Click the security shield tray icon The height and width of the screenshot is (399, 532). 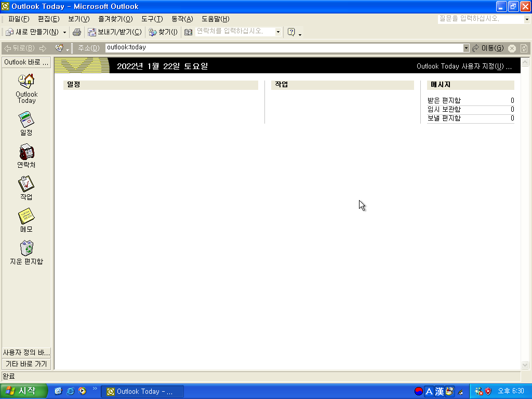(488, 392)
